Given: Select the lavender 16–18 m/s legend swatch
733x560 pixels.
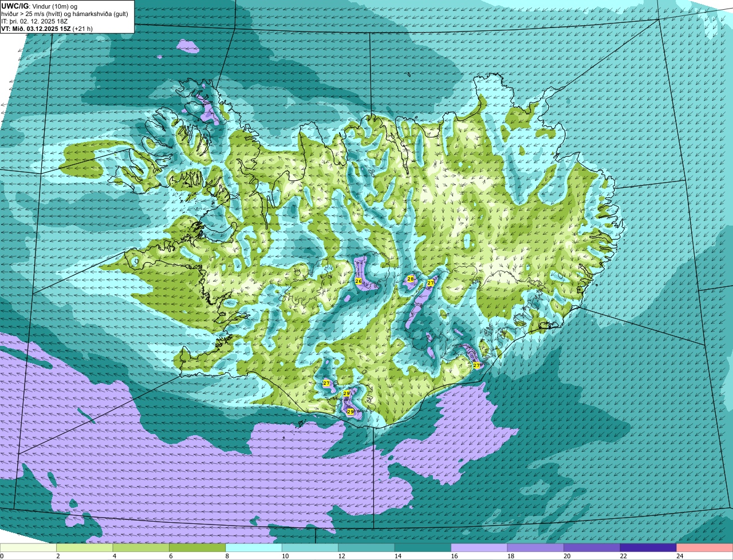Looking at the screenshot, I should tap(479, 548).
